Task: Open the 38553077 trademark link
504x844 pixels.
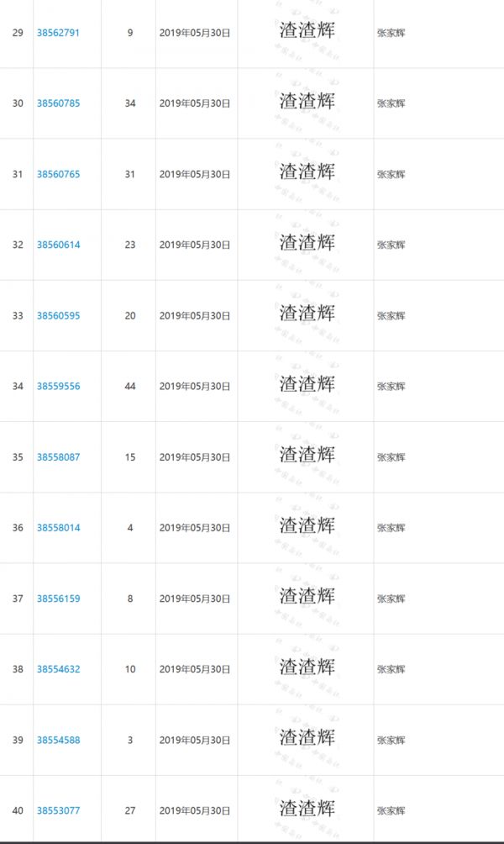Action: pos(58,811)
